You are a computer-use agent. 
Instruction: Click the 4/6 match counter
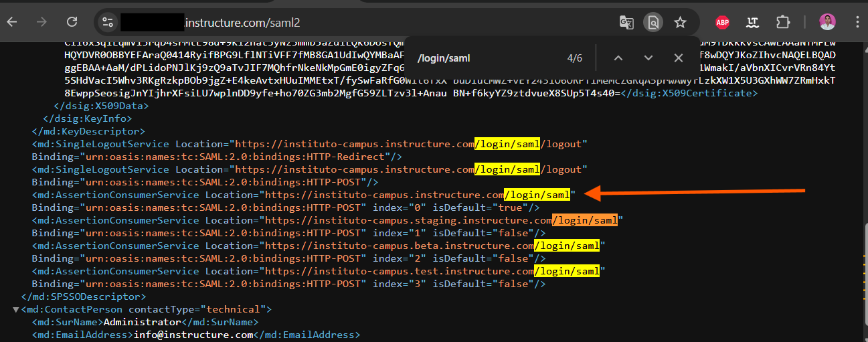(575, 58)
